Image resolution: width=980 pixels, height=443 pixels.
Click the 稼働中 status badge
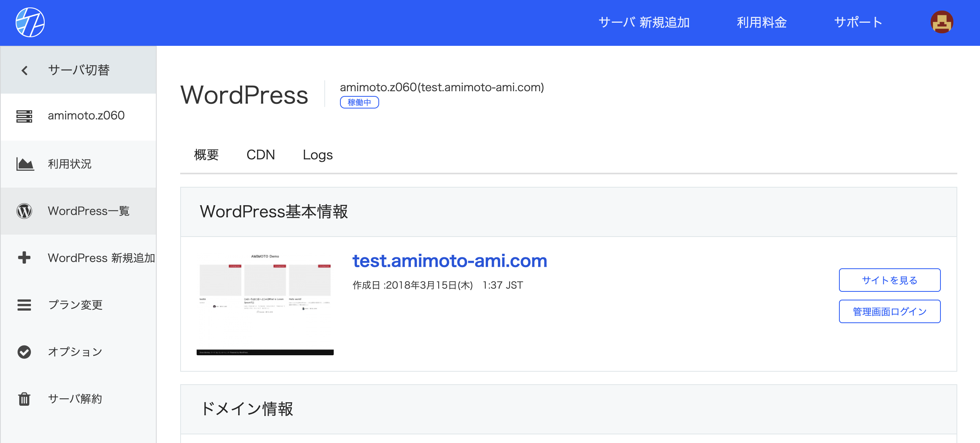pyautogui.click(x=359, y=102)
